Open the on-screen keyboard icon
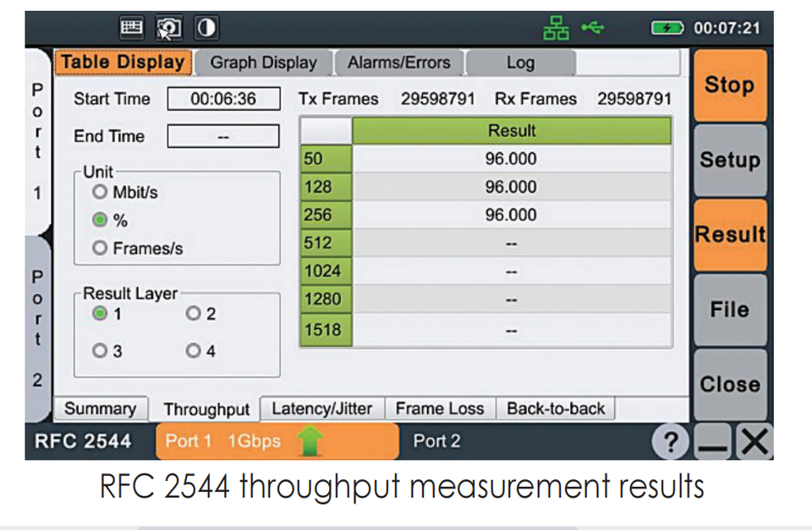The image size is (812, 530). coord(132,27)
